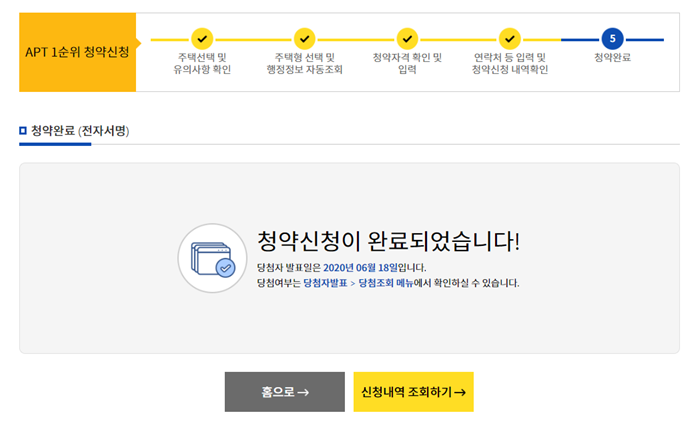Click the 당첨자발표 > 당첨조회 메뉴 text

click(x=358, y=283)
